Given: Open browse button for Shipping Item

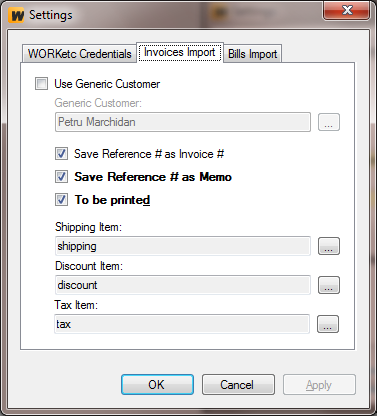Looking at the screenshot, I should 329,246.
